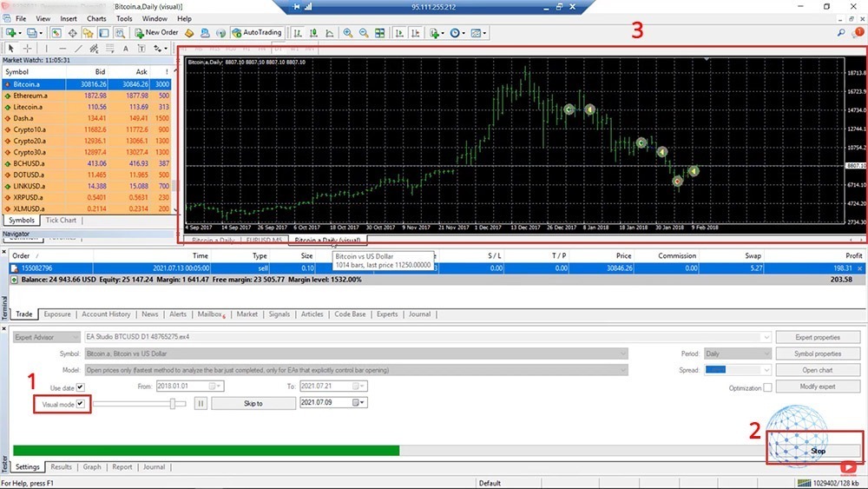Toggle the Data Window crosshair-circle icon

coord(73,33)
